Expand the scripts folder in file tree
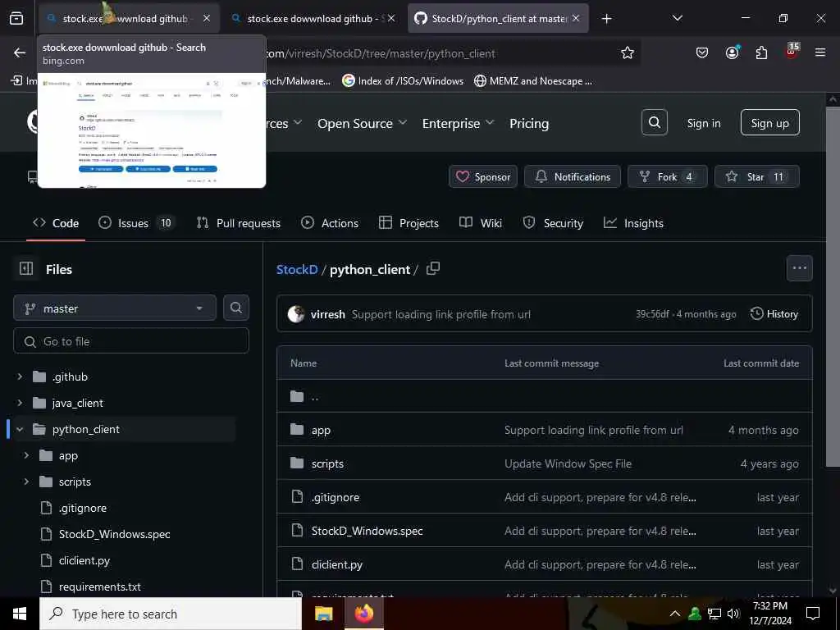Image resolution: width=840 pixels, height=630 pixels. pyautogui.click(x=26, y=482)
